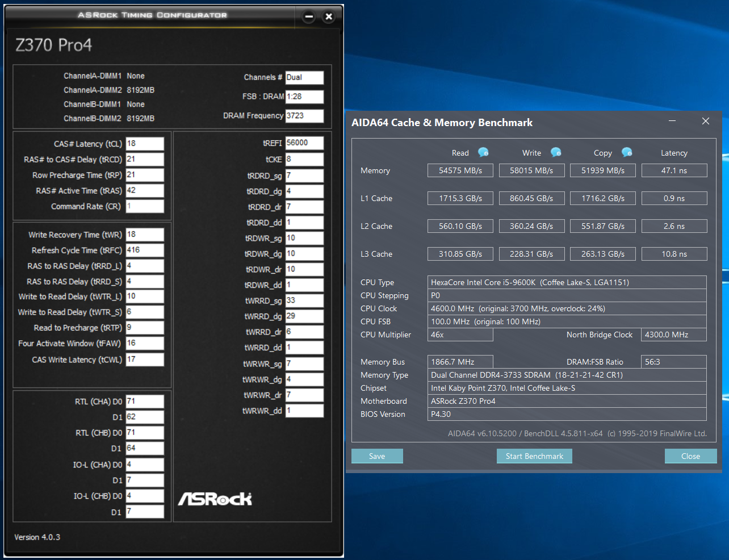Screen dimensions: 729x560
Task: Click the tREFI field showing 56000
Action: pos(304,143)
